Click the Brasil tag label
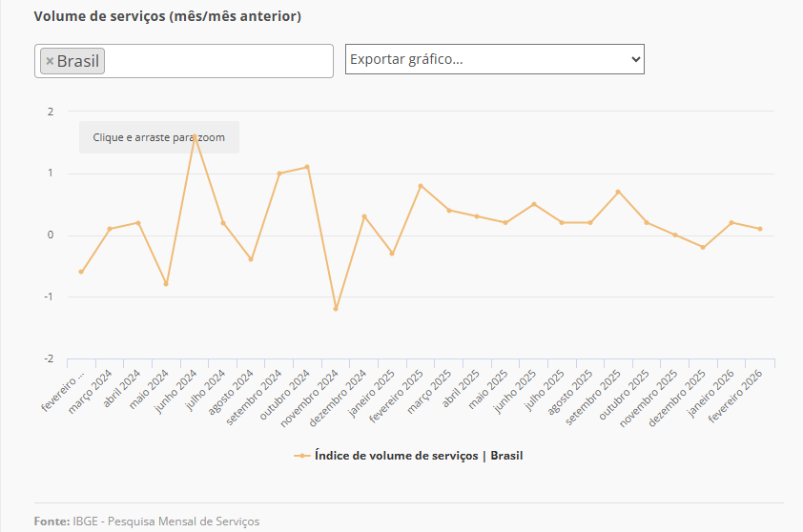Screen dimensions: 803x532 click(x=78, y=61)
